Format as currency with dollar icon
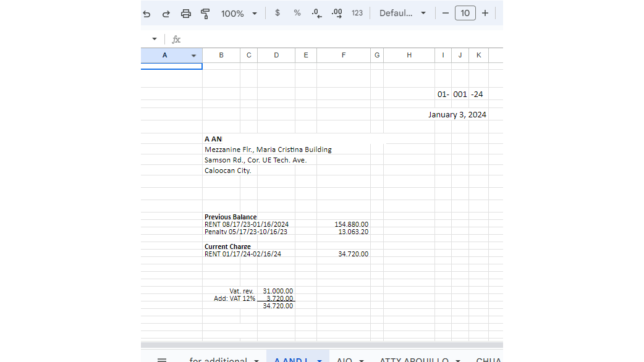644x362 pixels. 278,13
